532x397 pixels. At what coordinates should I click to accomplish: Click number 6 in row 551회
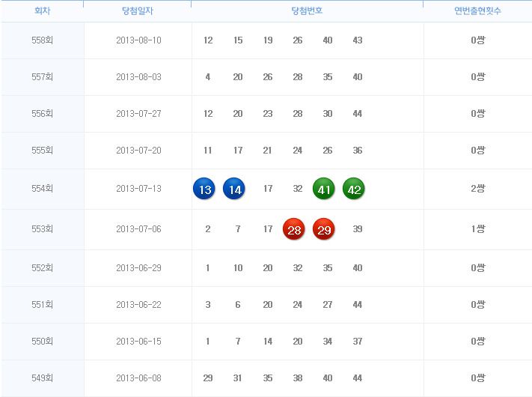238,305
